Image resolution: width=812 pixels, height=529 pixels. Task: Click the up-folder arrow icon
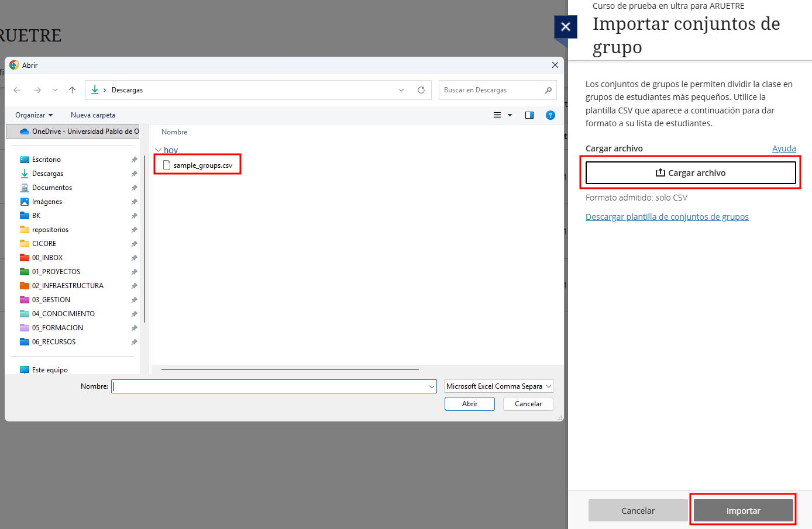coord(72,90)
